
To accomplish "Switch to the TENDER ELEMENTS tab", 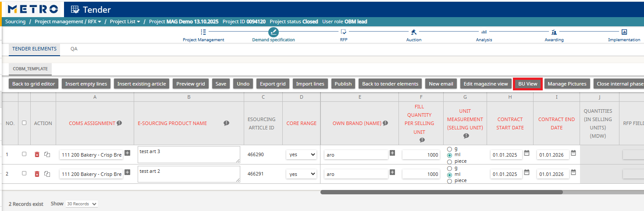I will 34,49.
